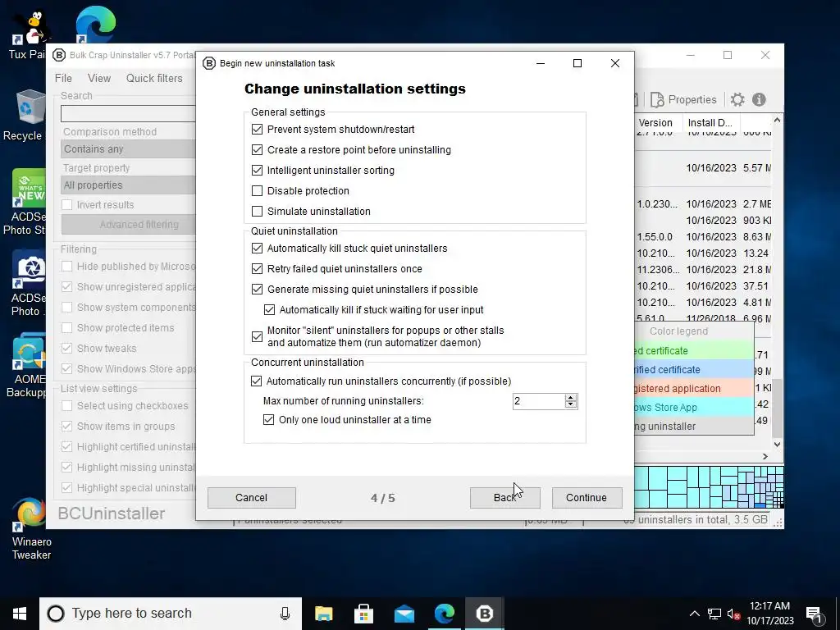Toggle Highlight missing uninstallers setting
840x630 pixels.
(x=67, y=467)
